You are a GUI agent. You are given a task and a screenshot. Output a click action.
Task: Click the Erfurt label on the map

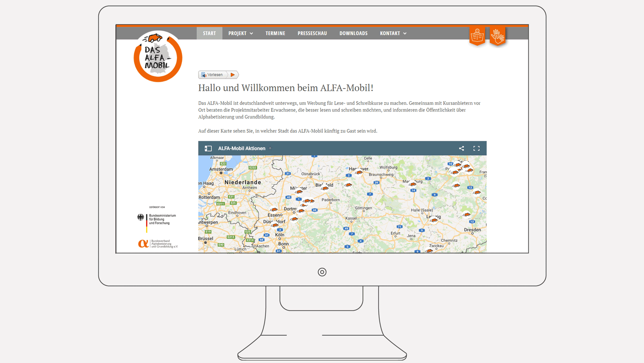395,233
